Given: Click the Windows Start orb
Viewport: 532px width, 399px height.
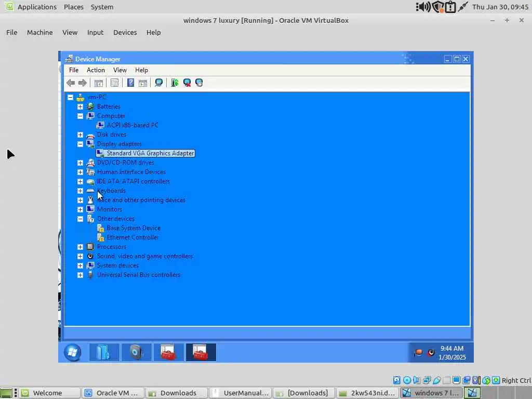Looking at the screenshot, I should tap(72, 352).
